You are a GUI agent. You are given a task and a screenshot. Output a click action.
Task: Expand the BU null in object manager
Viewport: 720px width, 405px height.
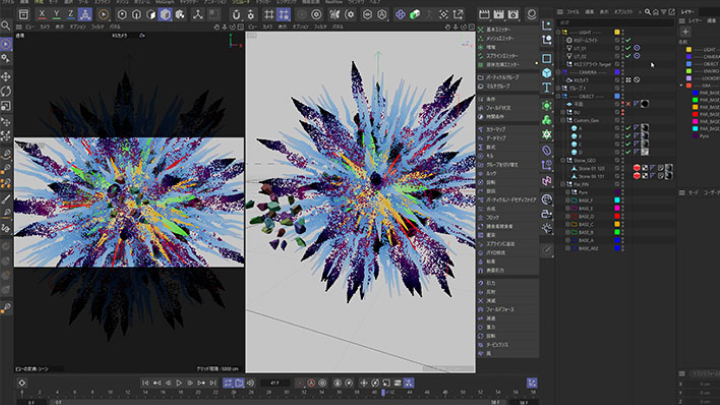(563, 112)
